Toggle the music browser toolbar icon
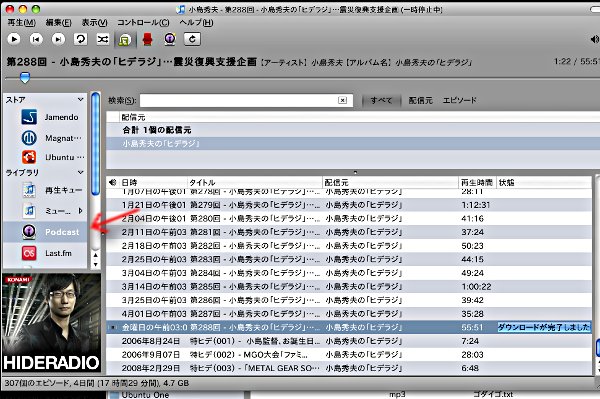This screenshot has height=399, width=600. pos(125,39)
